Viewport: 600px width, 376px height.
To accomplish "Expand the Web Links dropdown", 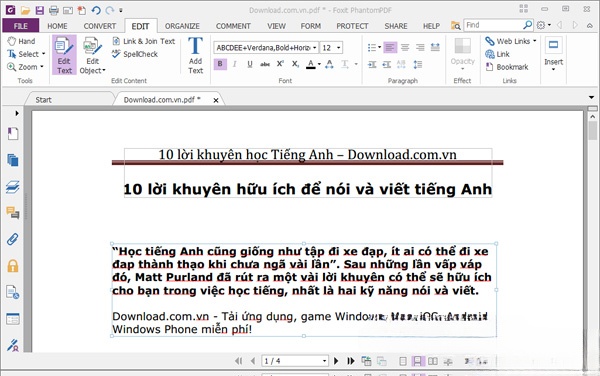I will click(535, 41).
